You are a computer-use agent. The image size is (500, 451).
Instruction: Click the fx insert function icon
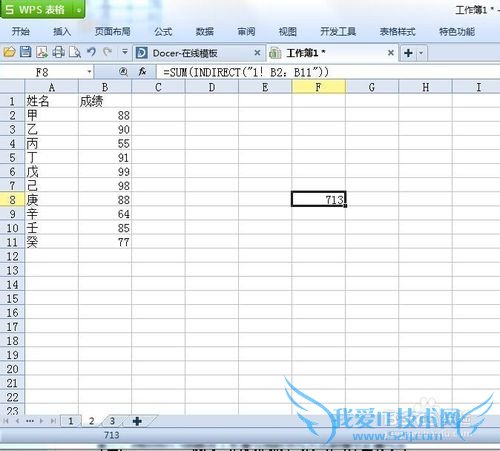(x=142, y=71)
